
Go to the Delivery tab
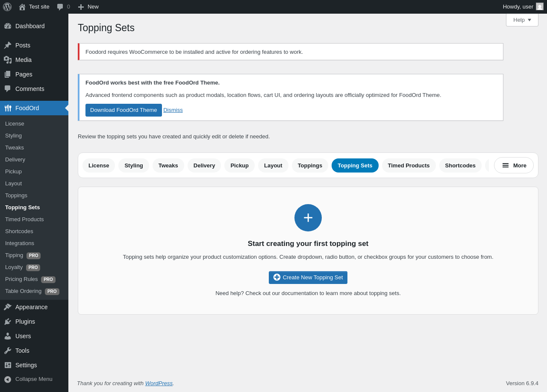click(x=204, y=165)
